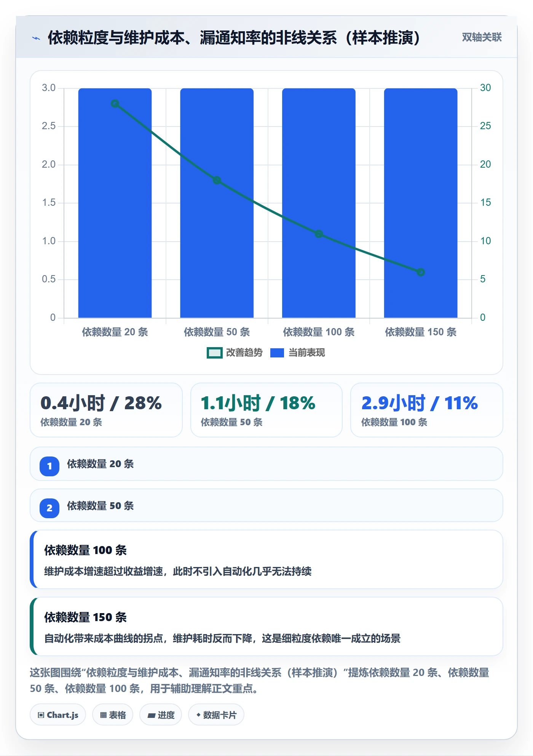Click the lightning icon beside the title

coord(36,38)
